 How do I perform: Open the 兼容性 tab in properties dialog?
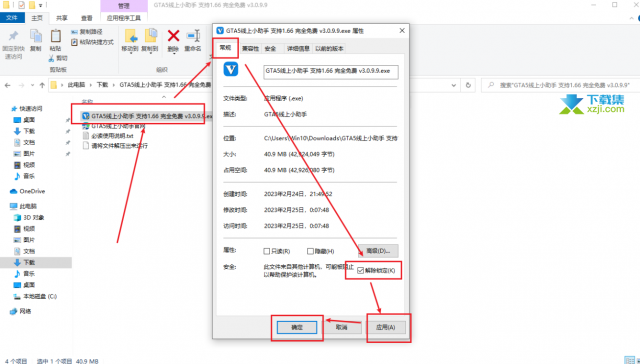250,49
